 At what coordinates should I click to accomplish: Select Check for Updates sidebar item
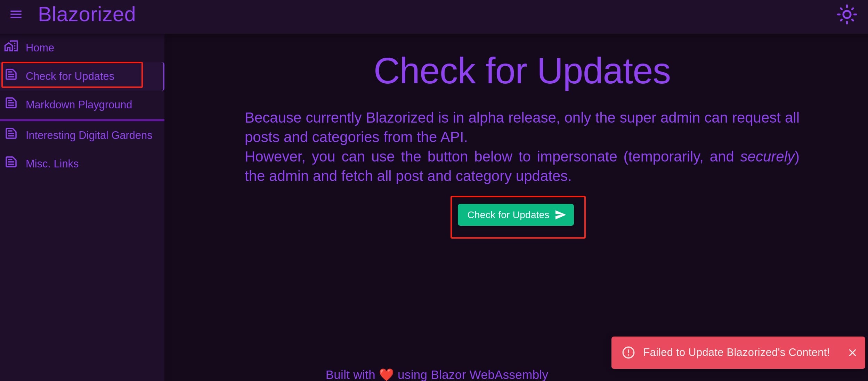(82, 76)
